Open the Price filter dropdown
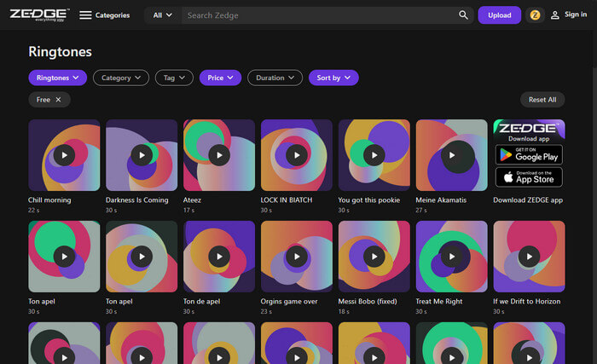597x364 pixels. (220, 78)
